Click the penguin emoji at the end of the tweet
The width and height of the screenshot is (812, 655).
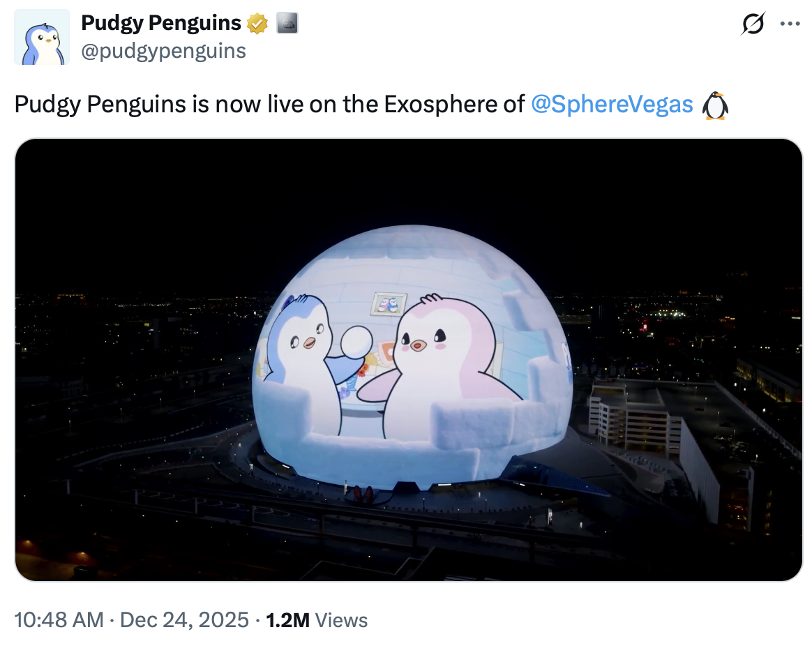714,105
